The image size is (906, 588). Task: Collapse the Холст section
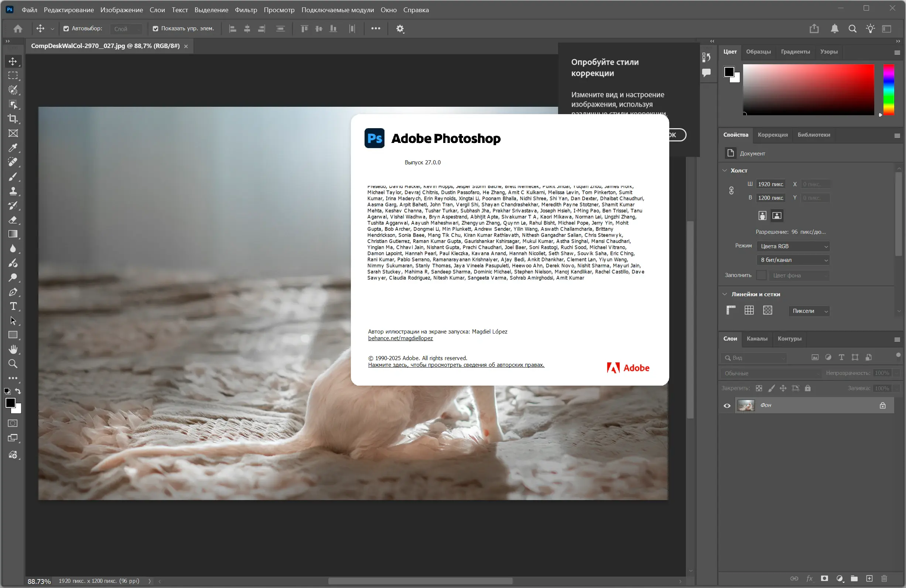click(x=725, y=171)
